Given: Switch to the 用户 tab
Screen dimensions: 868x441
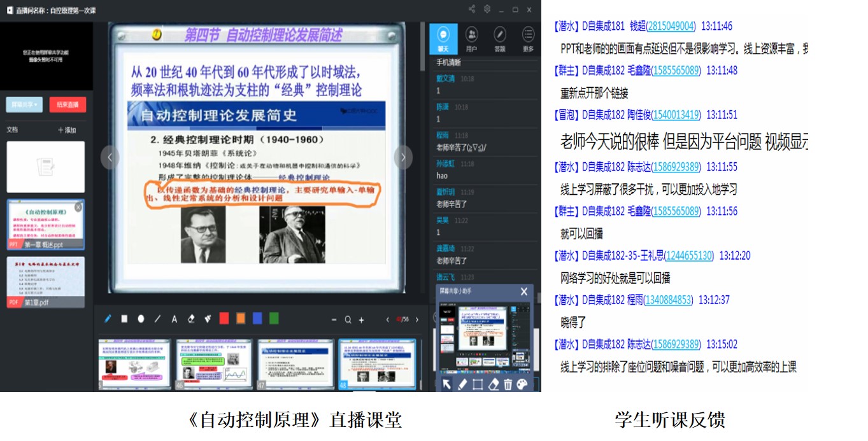Looking at the screenshot, I should pos(471,38).
